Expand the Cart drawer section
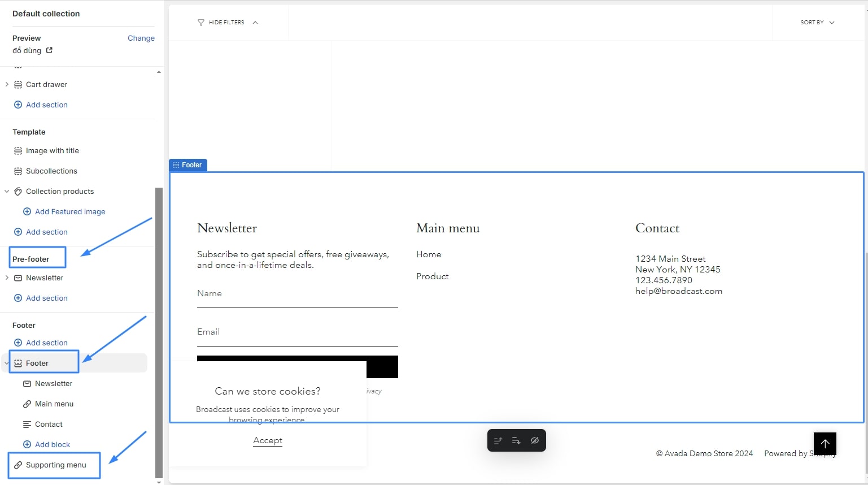Screen dimensions: 868x485 [7, 85]
